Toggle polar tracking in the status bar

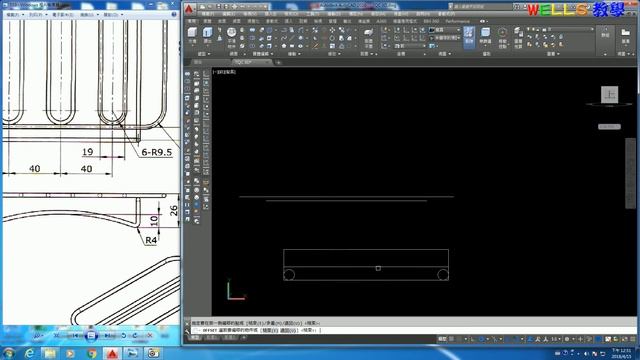point(482,339)
